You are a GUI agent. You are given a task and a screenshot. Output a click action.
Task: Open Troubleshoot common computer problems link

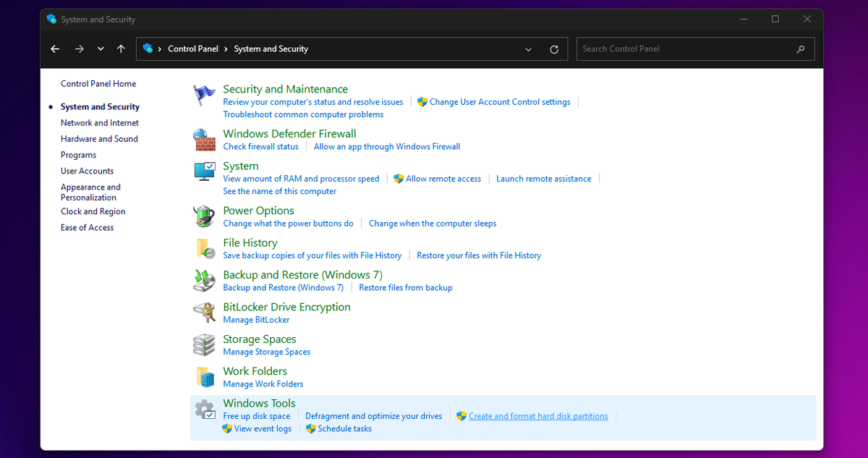303,114
